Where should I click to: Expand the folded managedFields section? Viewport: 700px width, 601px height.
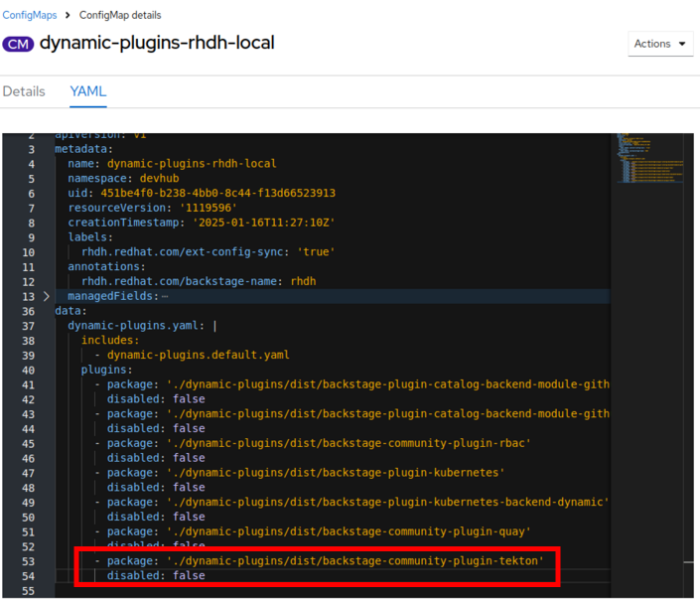47,296
